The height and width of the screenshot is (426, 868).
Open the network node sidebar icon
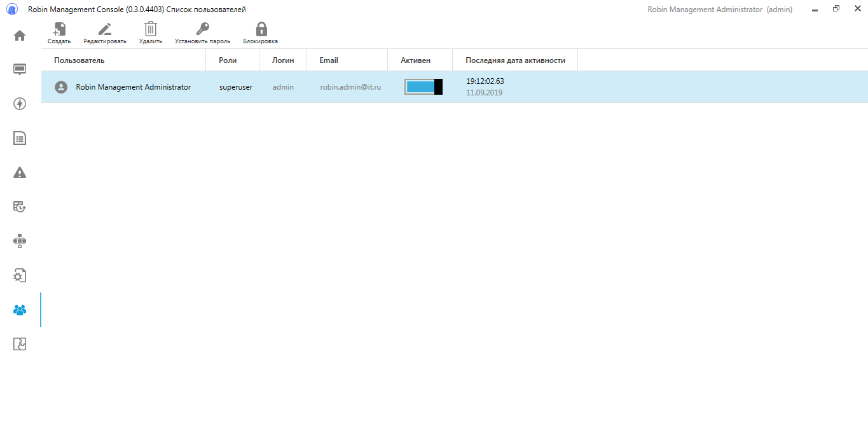pyautogui.click(x=20, y=241)
